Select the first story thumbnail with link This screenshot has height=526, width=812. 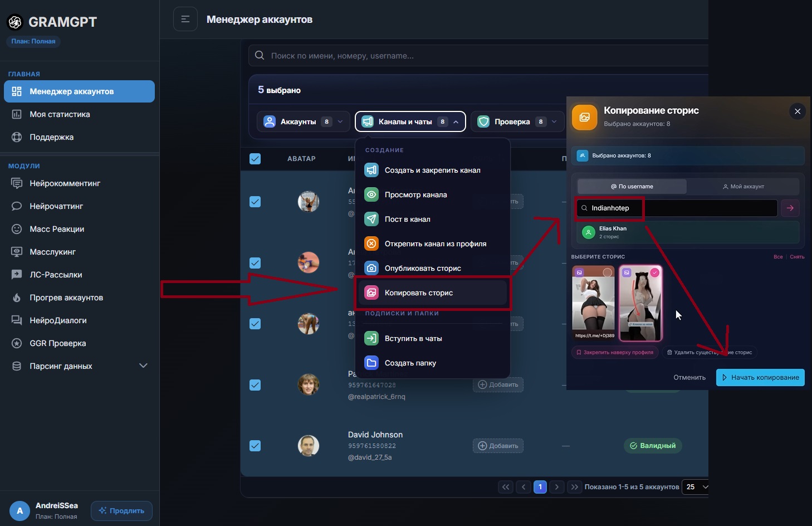(x=594, y=303)
